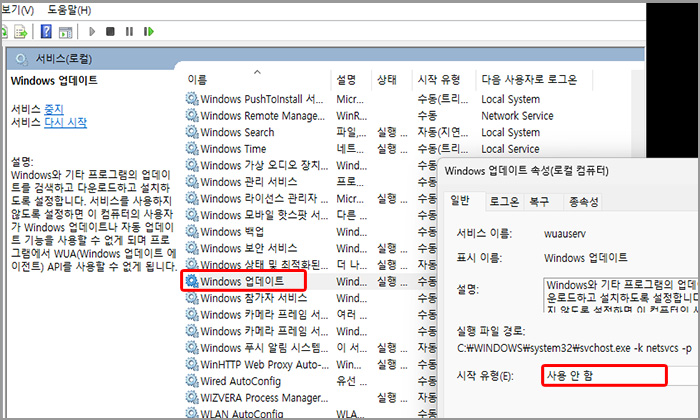Click the 서비스 다시 시작 link
This screenshot has height=420, width=700.
(65, 122)
